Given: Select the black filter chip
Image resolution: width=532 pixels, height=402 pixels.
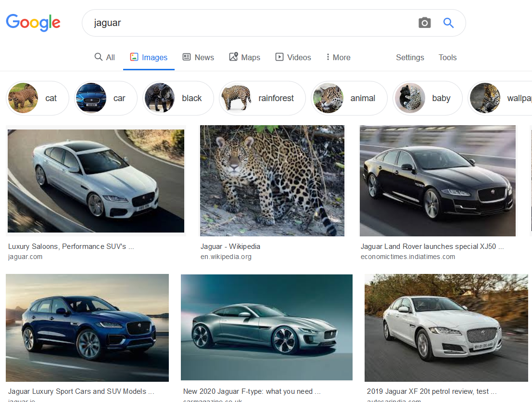Looking at the screenshot, I should tap(178, 98).
